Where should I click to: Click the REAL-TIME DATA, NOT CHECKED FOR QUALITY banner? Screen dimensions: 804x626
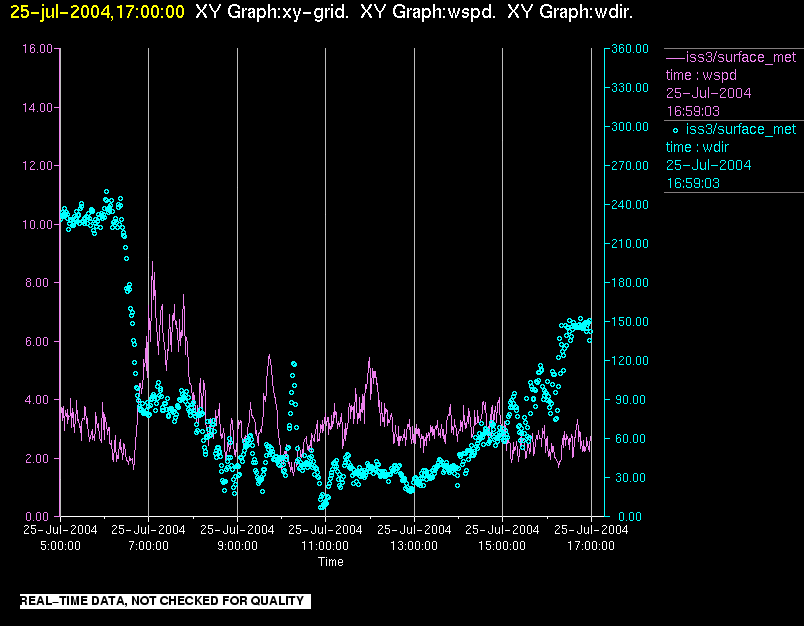click(165, 601)
